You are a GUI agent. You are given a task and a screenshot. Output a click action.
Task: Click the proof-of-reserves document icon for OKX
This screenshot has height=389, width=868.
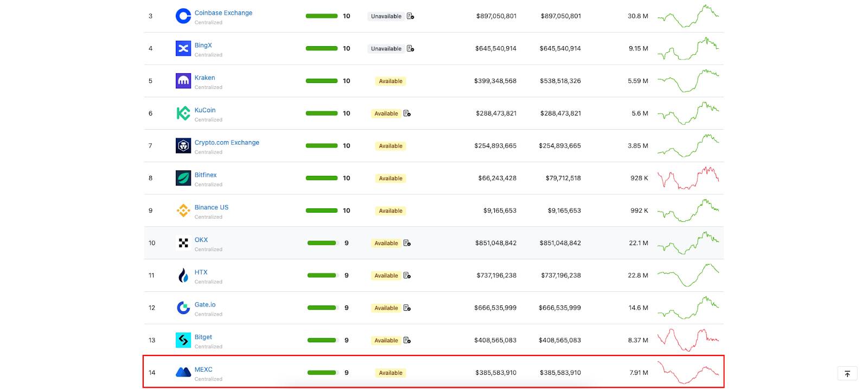(x=407, y=243)
